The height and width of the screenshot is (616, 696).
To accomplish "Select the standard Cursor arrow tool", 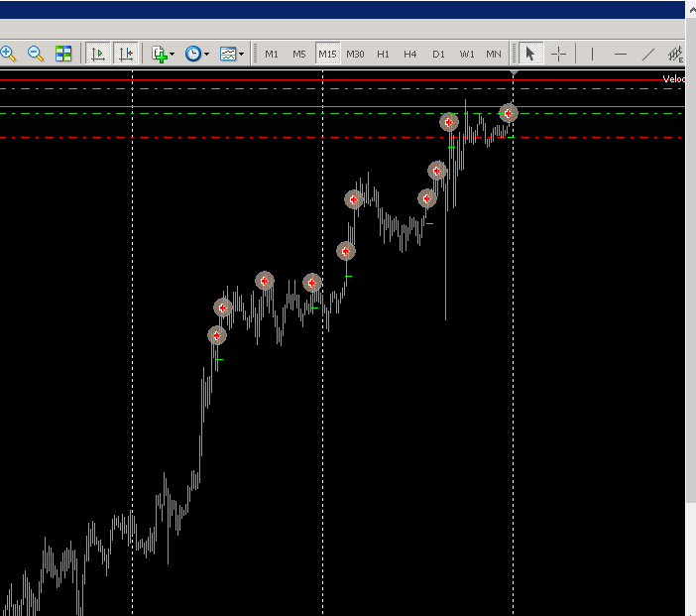I will point(530,54).
